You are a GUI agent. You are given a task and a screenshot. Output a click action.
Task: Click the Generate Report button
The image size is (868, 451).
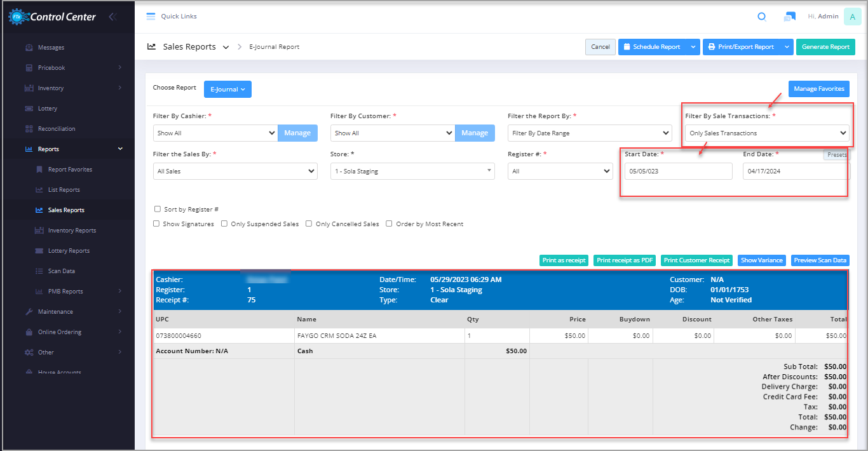825,47
